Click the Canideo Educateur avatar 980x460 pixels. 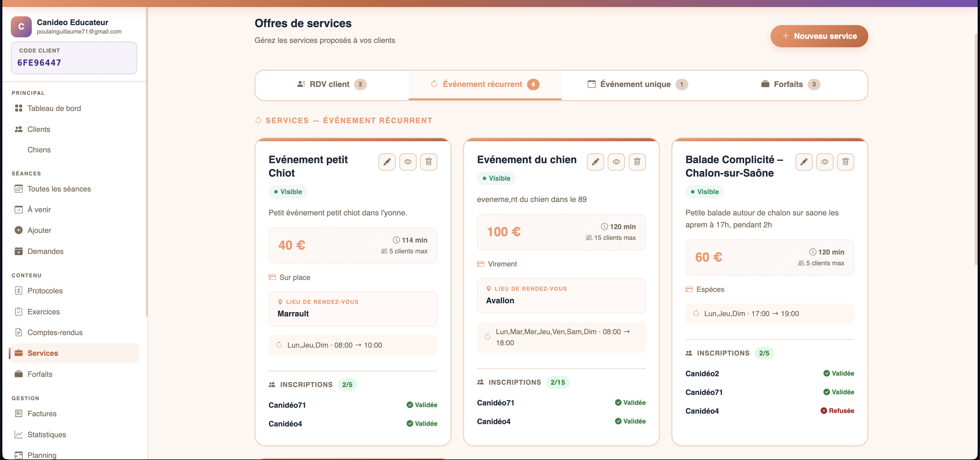coord(21,27)
